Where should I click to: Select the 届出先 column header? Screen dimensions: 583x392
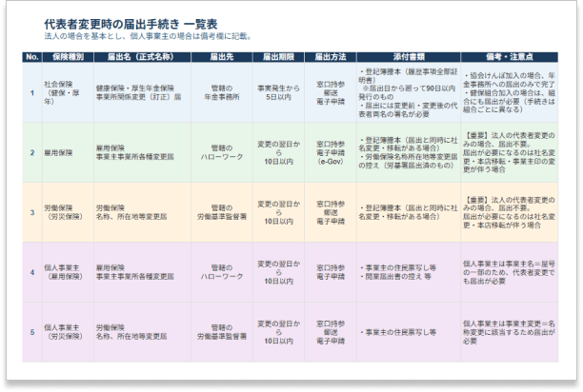coord(222,57)
